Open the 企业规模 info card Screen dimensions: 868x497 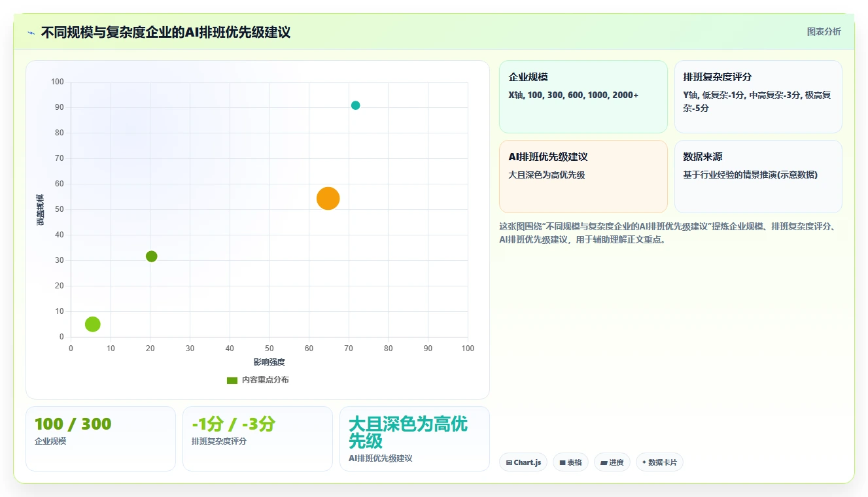tap(583, 97)
